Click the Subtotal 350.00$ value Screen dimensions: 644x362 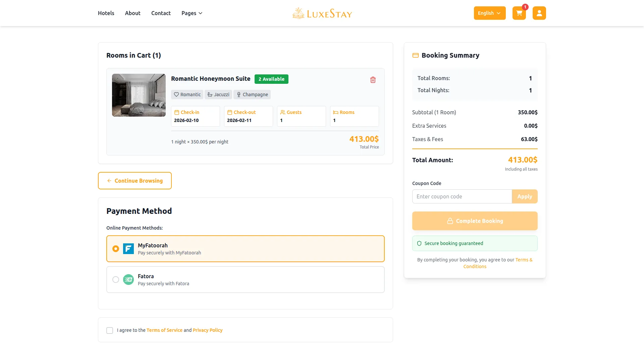click(528, 112)
